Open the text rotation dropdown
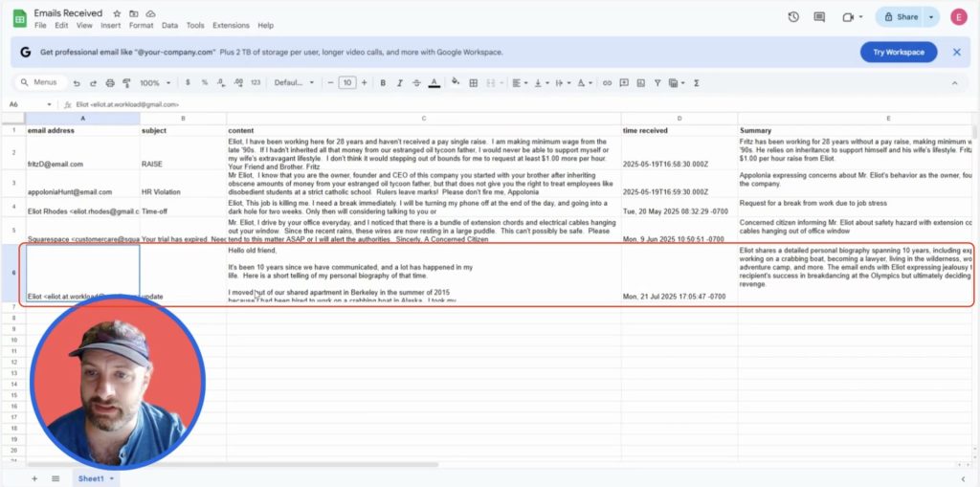The height and width of the screenshot is (487, 980). point(585,83)
